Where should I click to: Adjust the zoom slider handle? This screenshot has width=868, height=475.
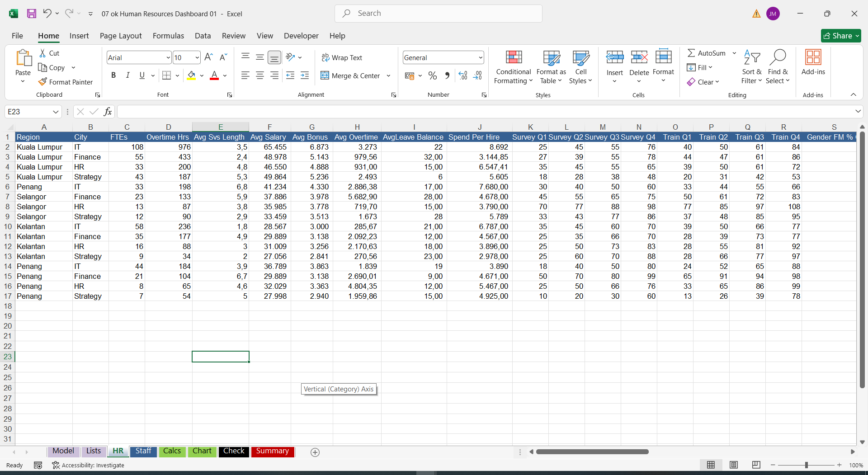tap(806, 465)
